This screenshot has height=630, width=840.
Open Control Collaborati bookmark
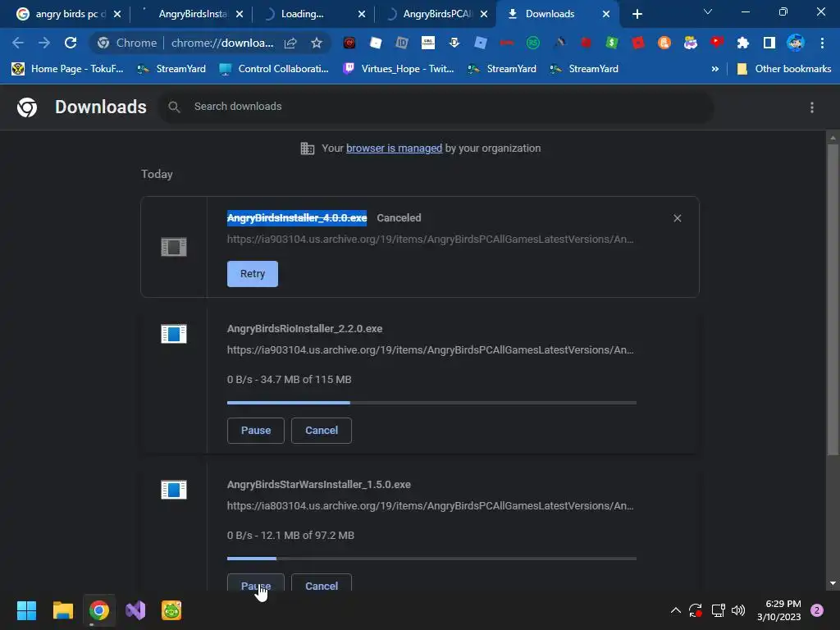point(274,69)
